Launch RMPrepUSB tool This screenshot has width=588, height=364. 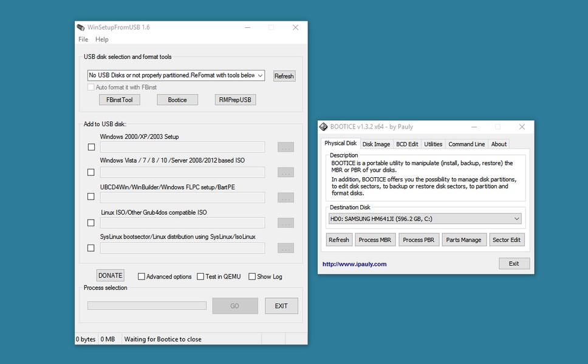[235, 99]
